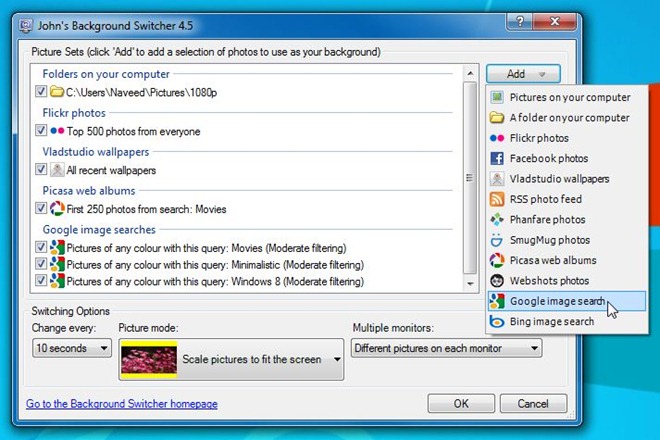Click the Google icon in the Add menu

497,301
